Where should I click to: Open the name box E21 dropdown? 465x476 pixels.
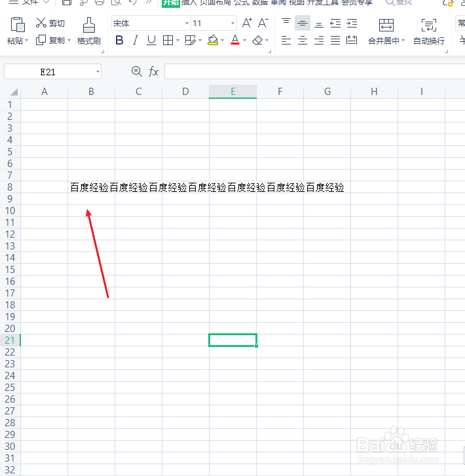point(98,71)
